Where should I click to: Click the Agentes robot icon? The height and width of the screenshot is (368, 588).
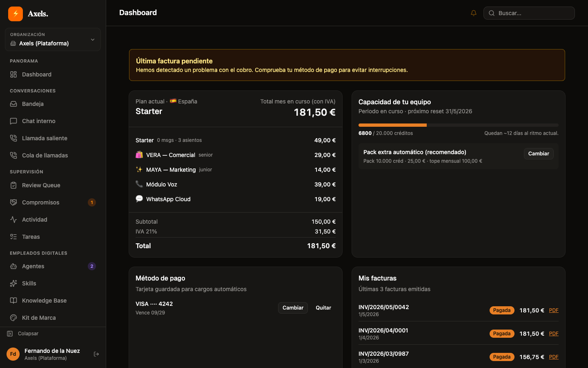click(x=13, y=266)
